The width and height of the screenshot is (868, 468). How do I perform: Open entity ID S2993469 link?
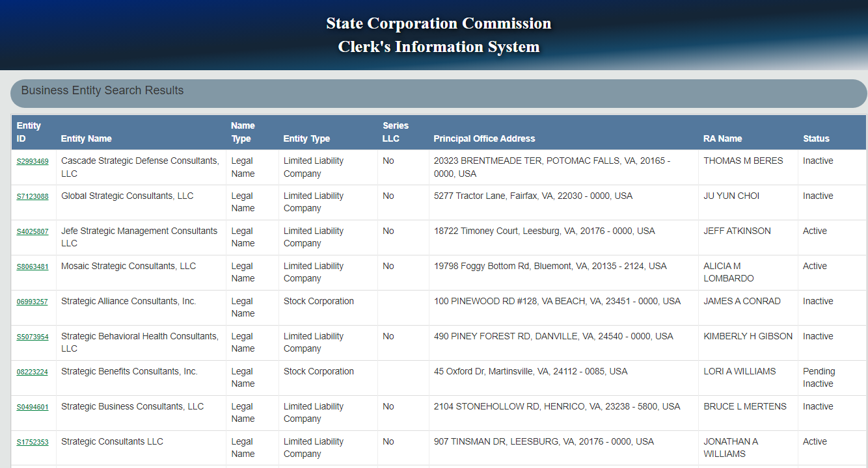pyautogui.click(x=33, y=161)
